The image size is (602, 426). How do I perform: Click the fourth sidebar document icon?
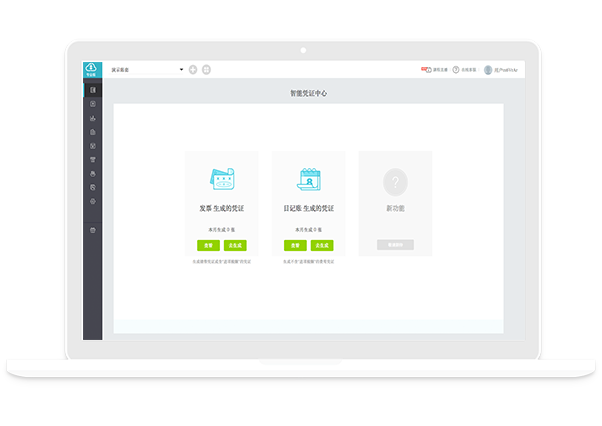click(93, 132)
